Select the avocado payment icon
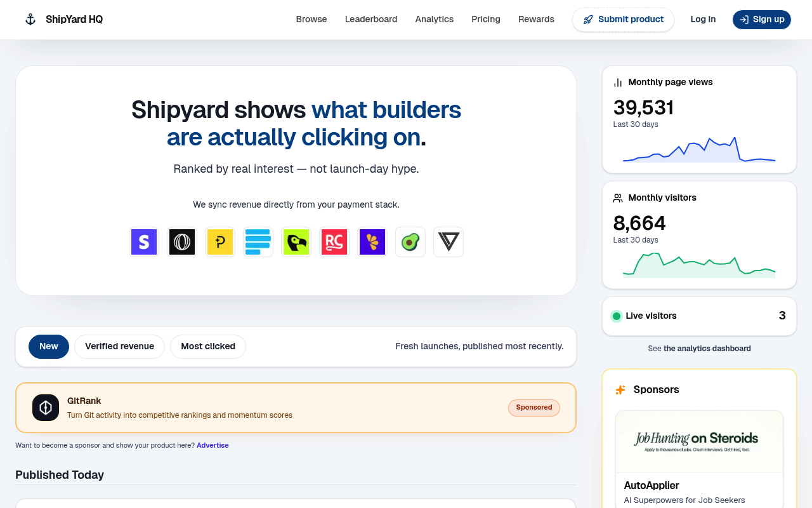 click(x=410, y=242)
